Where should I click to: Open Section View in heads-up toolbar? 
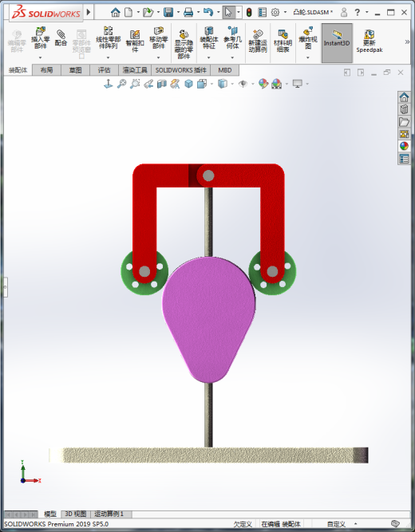tap(162, 84)
